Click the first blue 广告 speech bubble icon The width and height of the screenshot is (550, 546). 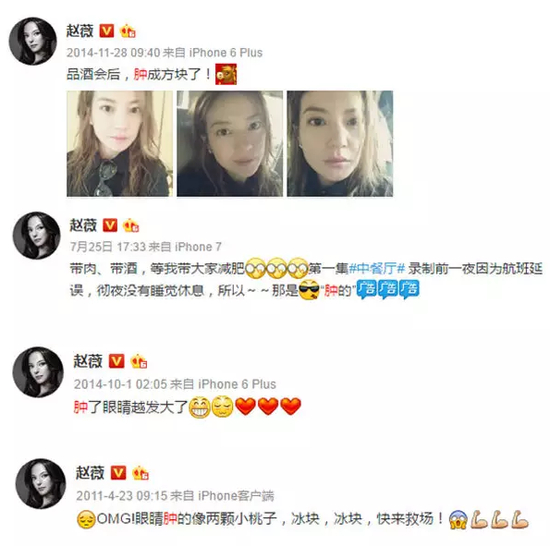click(367, 290)
